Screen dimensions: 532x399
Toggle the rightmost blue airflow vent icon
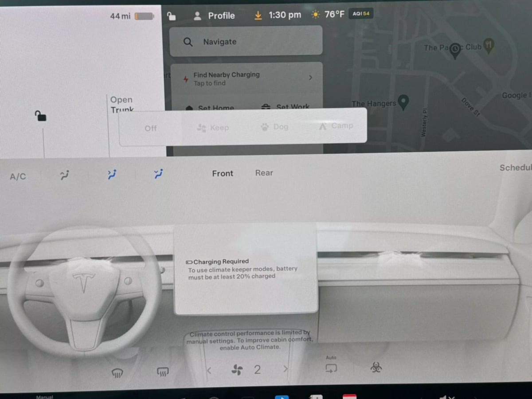pos(158,174)
